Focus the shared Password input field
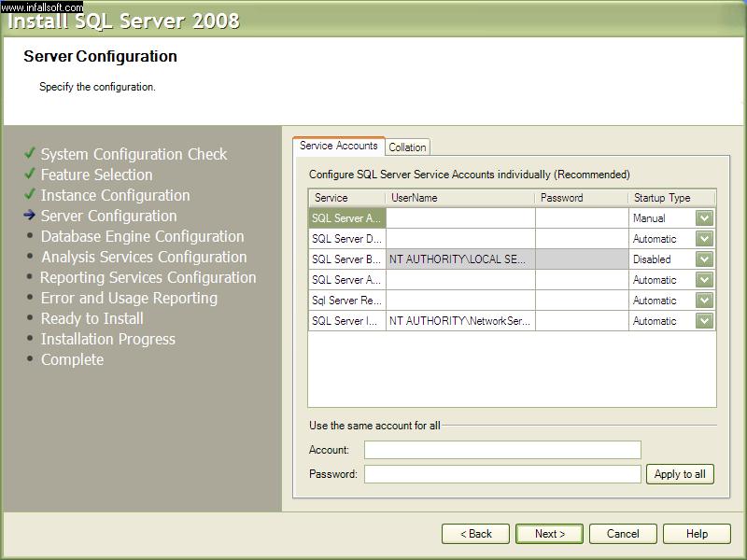The height and width of the screenshot is (560, 747). [502, 474]
